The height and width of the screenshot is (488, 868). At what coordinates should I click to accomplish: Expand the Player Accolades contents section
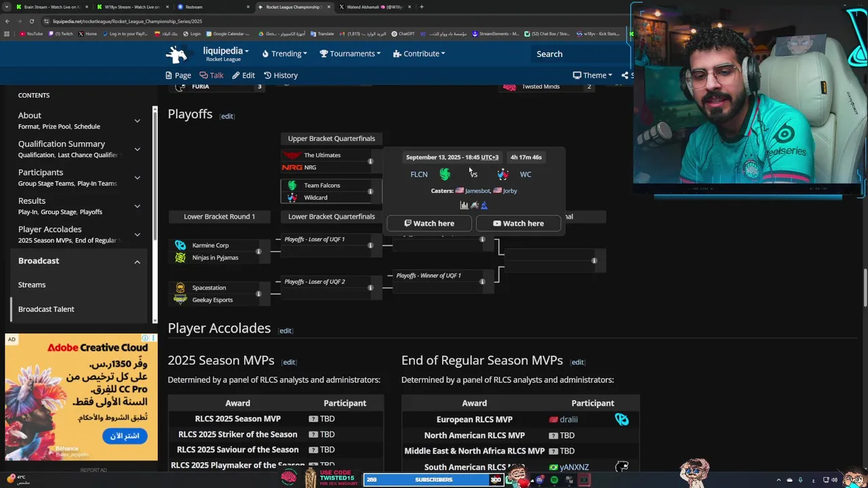[x=137, y=235]
